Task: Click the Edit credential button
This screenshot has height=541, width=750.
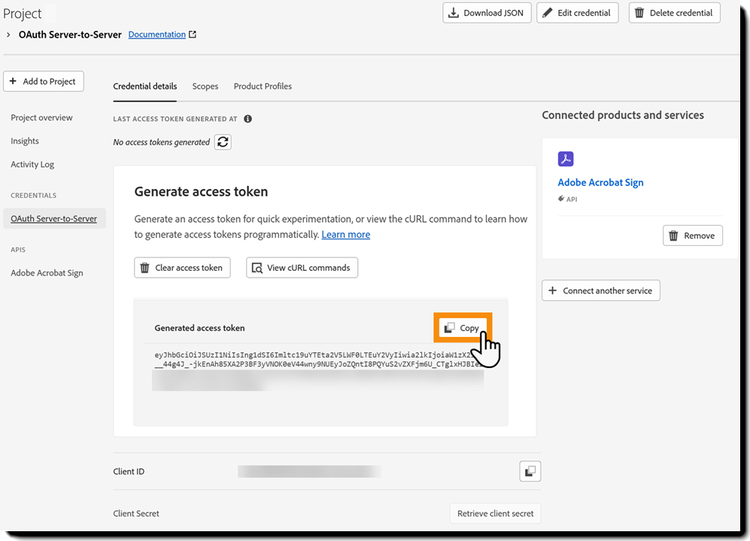Action: click(x=577, y=13)
